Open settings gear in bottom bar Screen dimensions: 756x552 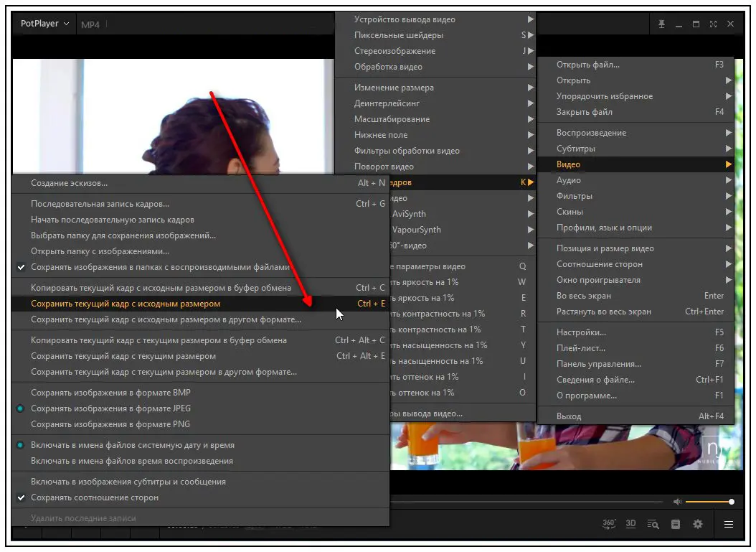coord(698,524)
